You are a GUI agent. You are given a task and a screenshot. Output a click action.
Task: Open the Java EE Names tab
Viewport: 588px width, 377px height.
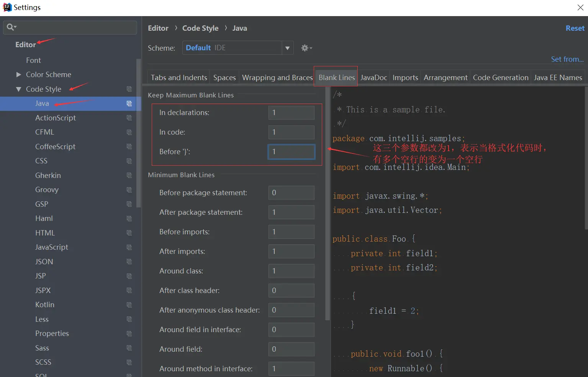(x=558, y=77)
